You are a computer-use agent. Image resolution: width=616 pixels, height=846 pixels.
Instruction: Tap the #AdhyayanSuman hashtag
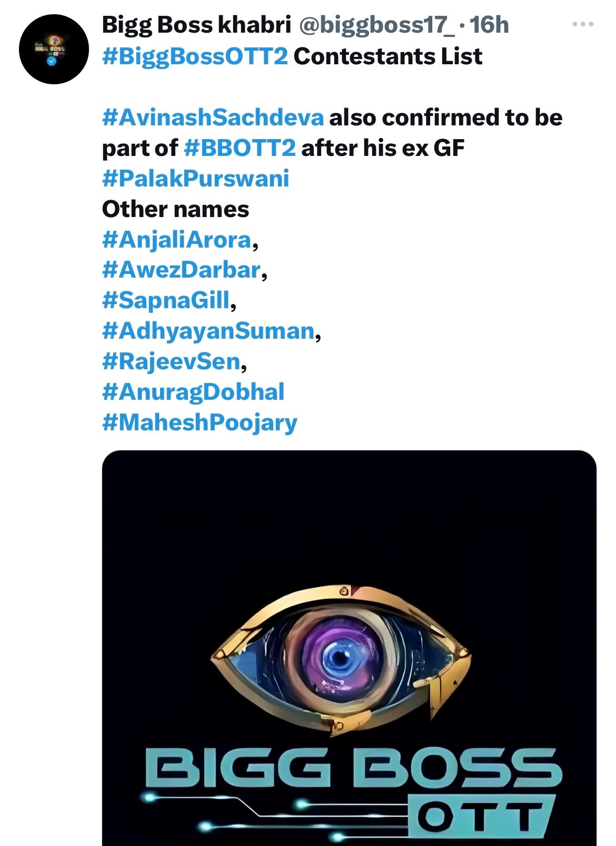(208, 331)
